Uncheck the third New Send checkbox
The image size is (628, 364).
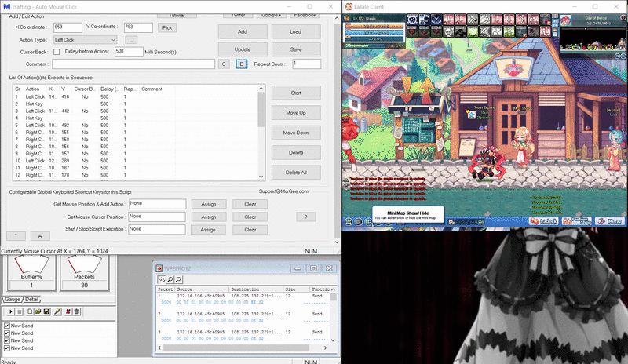pyautogui.click(x=7, y=340)
